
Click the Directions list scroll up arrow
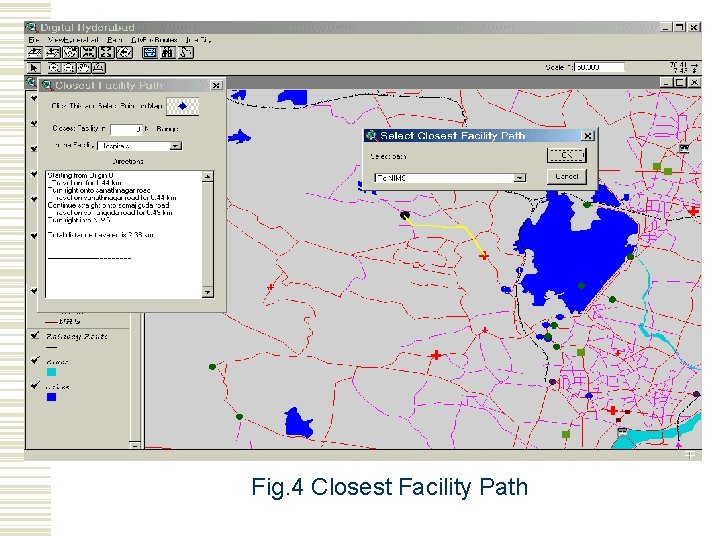click(208, 176)
